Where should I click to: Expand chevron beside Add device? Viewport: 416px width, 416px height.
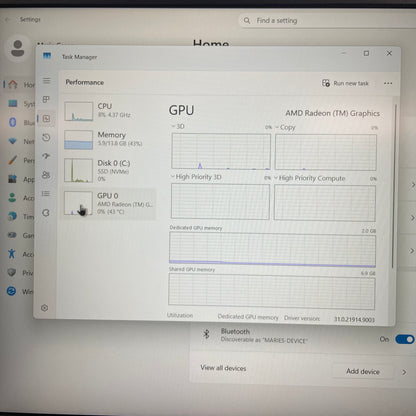404,372
